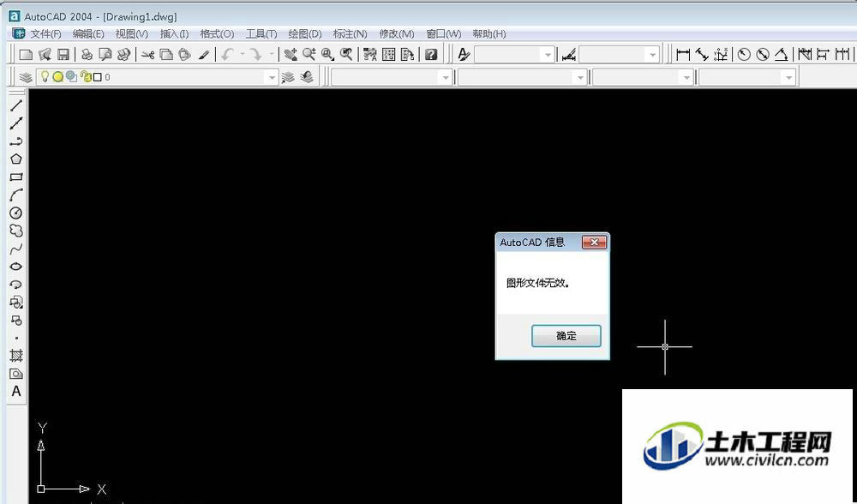The image size is (857, 504).
Task: Click the Zoom Previous icon
Action: point(346,54)
